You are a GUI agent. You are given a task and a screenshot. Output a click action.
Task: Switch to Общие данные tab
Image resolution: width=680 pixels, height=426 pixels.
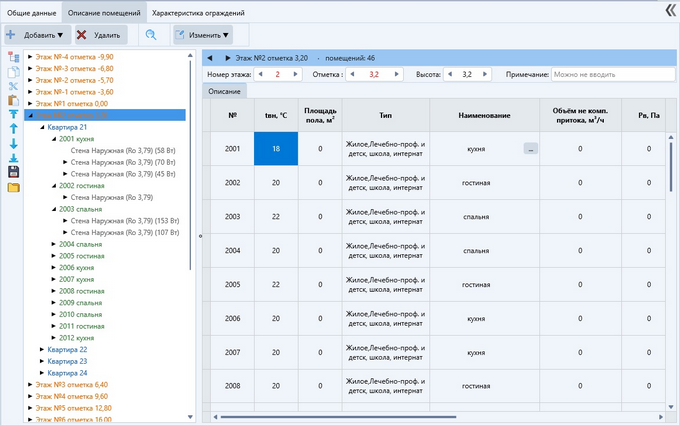[x=31, y=13]
